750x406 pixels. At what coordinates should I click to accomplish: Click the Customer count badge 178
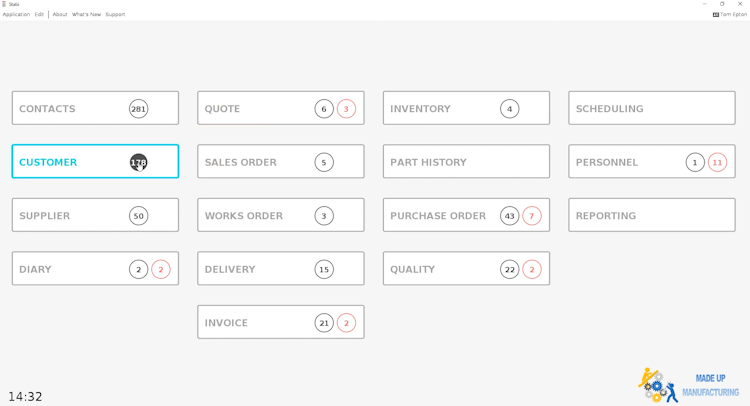[x=138, y=162]
